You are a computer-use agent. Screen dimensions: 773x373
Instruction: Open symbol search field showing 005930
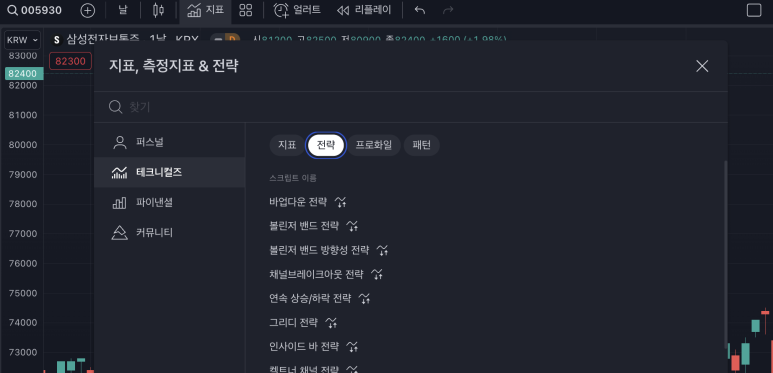point(35,10)
